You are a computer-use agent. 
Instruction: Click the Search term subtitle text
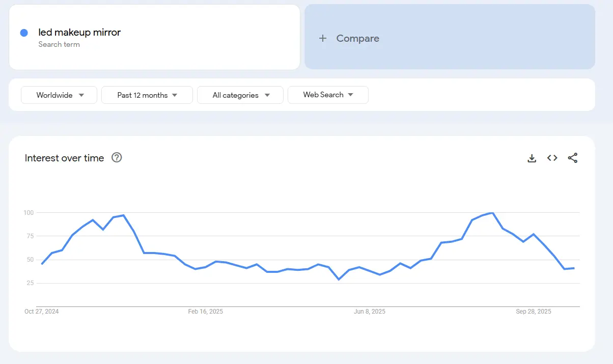tap(59, 44)
